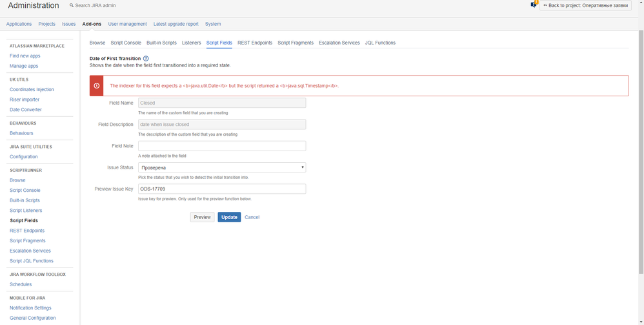Click the help question mark icon beside Date of First Transition
Viewport: 644px width, 325px height.
click(146, 58)
